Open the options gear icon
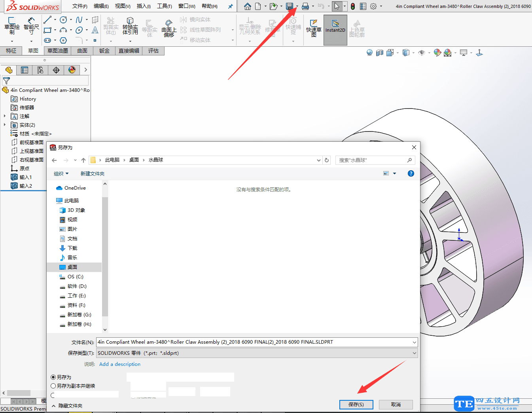This screenshot has height=413, width=532. (373, 6)
